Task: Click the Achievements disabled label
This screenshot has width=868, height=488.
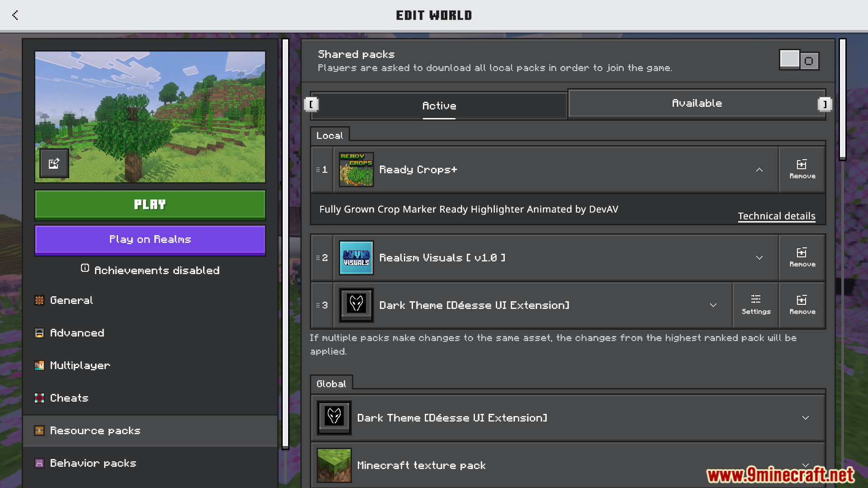Action: (x=157, y=270)
